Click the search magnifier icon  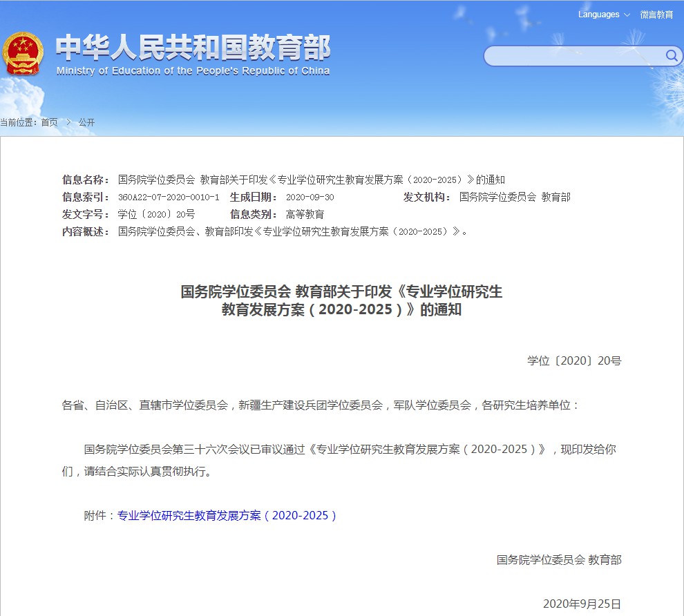pyautogui.click(x=671, y=55)
